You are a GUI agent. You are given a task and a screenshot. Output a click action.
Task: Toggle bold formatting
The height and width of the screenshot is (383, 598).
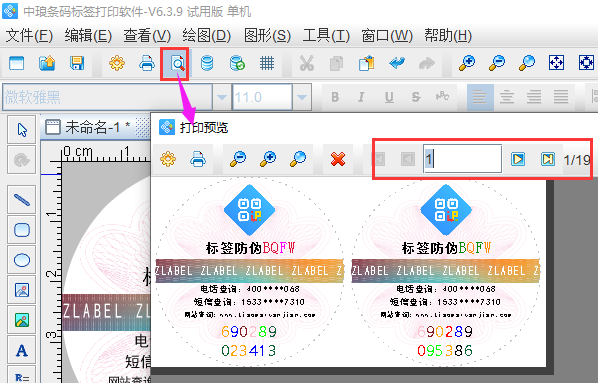pos(335,97)
